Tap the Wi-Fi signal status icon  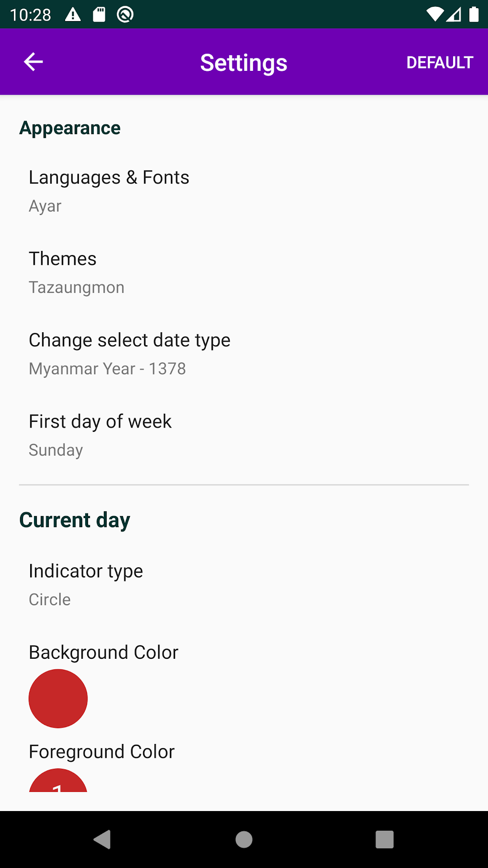pyautogui.click(x=434, y=15)
